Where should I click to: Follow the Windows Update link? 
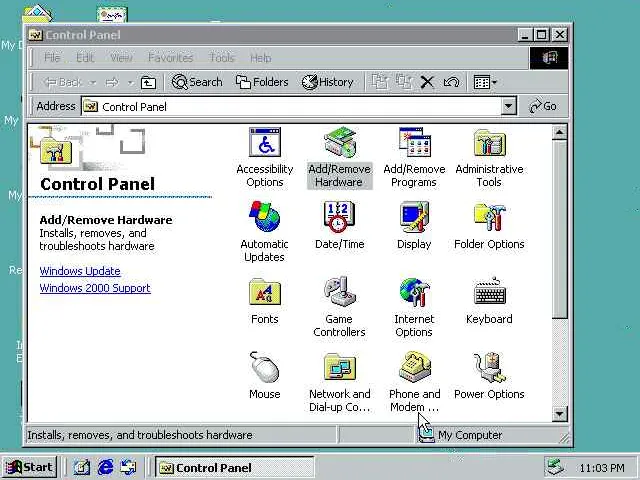[80, 271]
